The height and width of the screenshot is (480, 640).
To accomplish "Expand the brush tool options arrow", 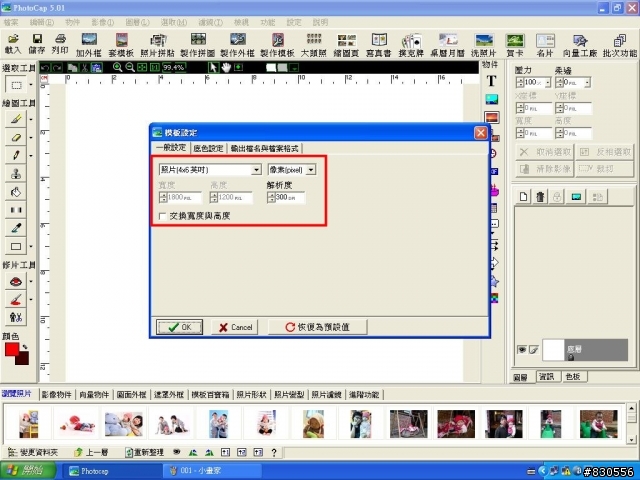I will (x=31, y=119).
